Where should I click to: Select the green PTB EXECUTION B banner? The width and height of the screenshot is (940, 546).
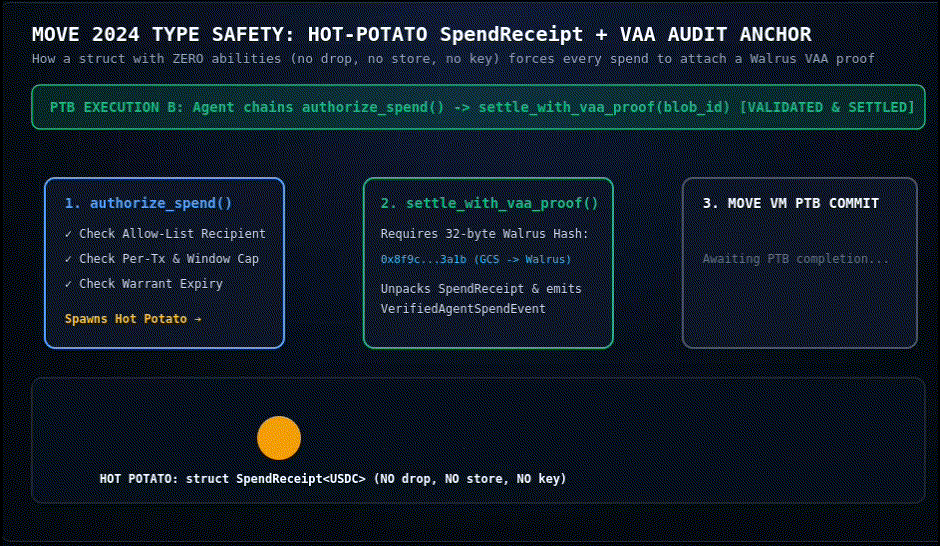point(478,107)
